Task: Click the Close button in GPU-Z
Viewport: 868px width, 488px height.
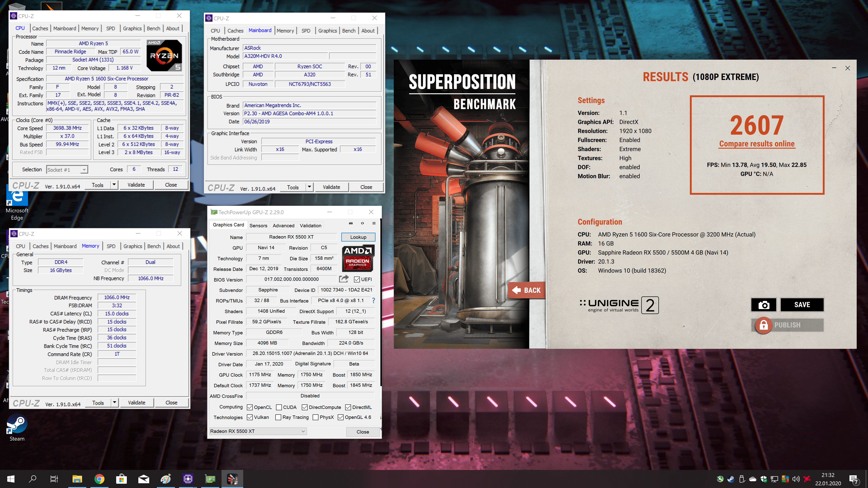Action: pos(363,432)
